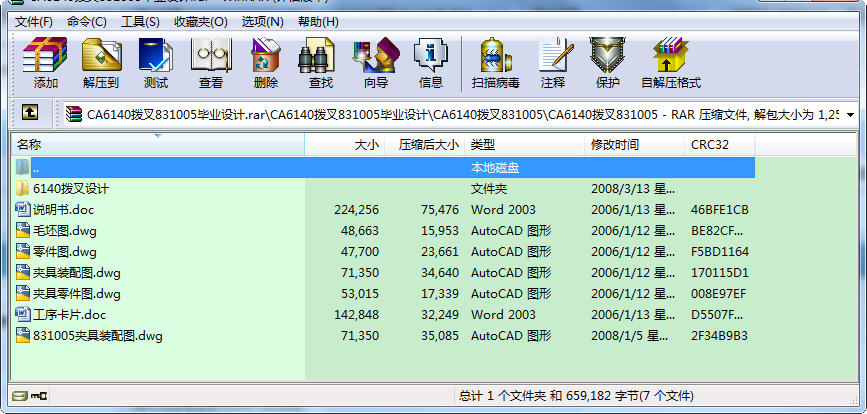Open the 收藏夹(O) menu
Screen dimensions: 867x414
click(x=201, y=22)
